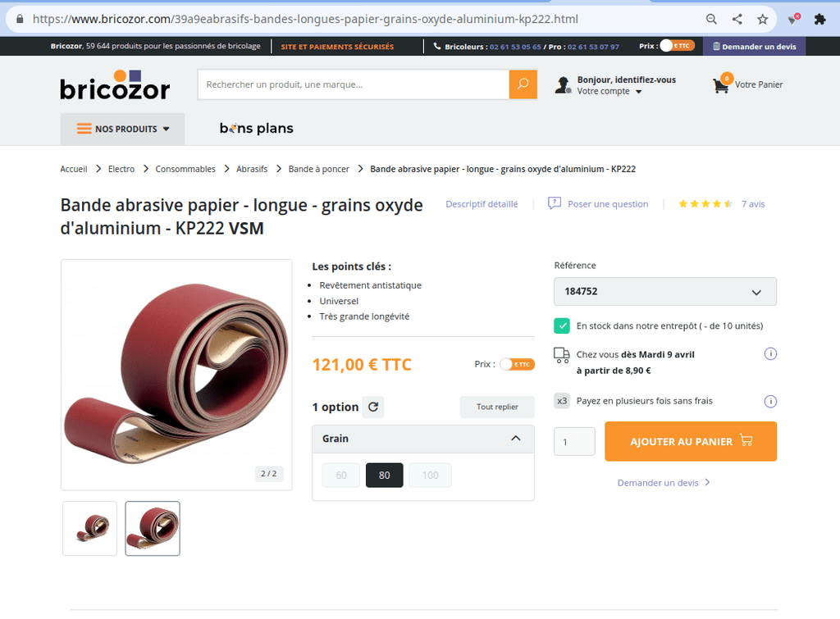This screenshot has height=619, width=840.
Task: Expand the Nos Produits menu
Action: coord(123,129)
